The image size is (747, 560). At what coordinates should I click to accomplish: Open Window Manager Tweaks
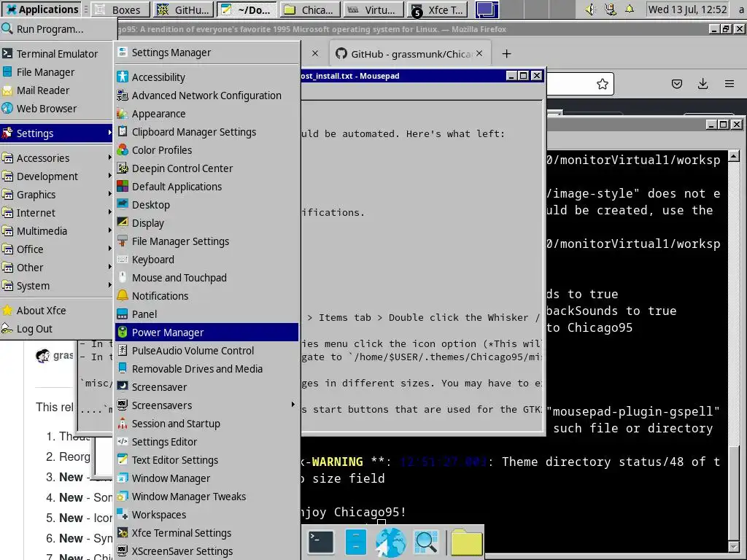pos(206,496)
